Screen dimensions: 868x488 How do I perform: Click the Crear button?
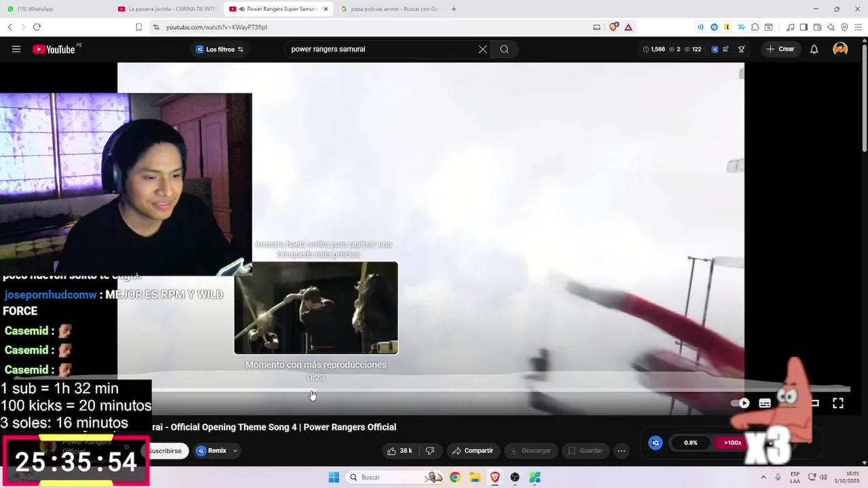pyautogui.click(x=780, y=49)
